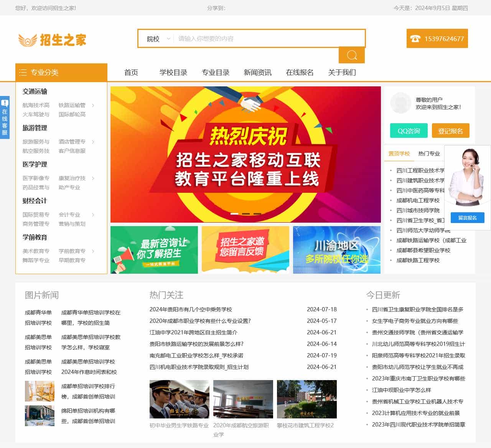Open 成都机电工程学校 in the school list
Screen dimensions: 491x448
[418, 200]
